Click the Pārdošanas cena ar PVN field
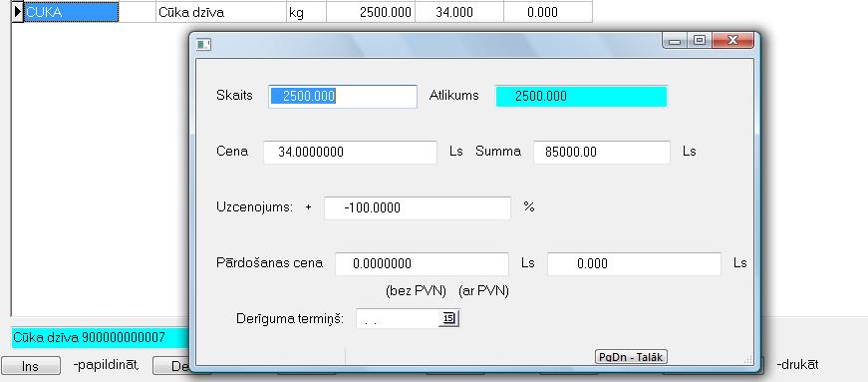Viewport: 868px width, 382px height. [634, 264]
